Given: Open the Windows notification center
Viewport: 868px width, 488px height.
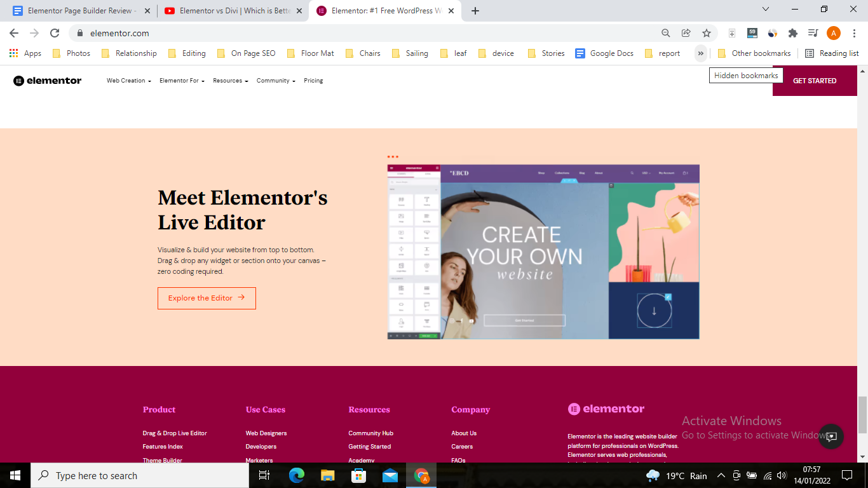Looking at the screenshot, I should [846, 475].
